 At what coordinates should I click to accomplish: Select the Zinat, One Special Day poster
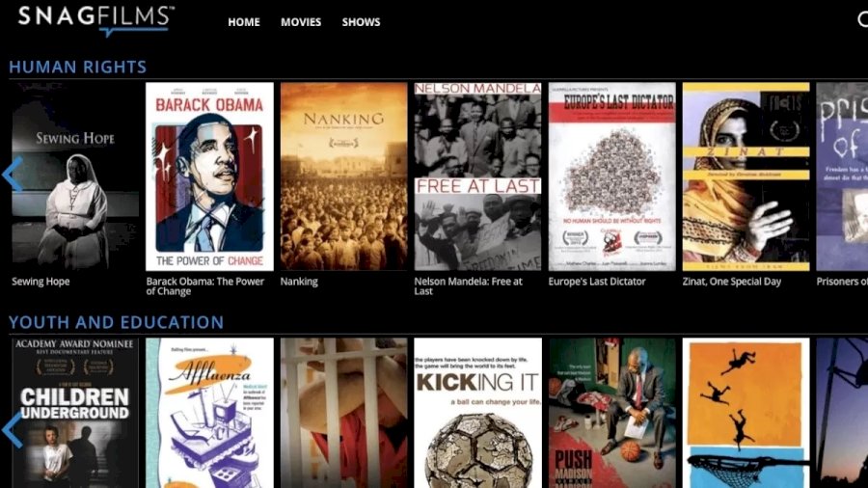tap(746, 176)
